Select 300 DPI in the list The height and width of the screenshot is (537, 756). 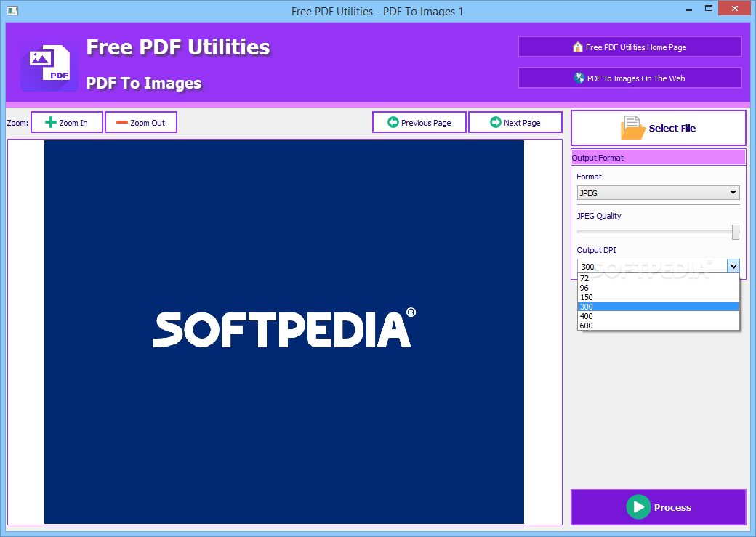[x=658, y=307]
